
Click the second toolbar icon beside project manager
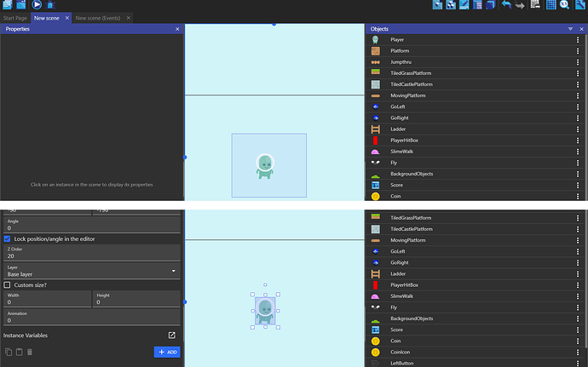tap(21, 4)
